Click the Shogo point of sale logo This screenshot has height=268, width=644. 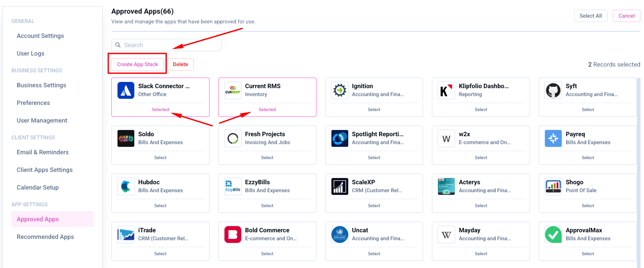click(x=553, y=186)
